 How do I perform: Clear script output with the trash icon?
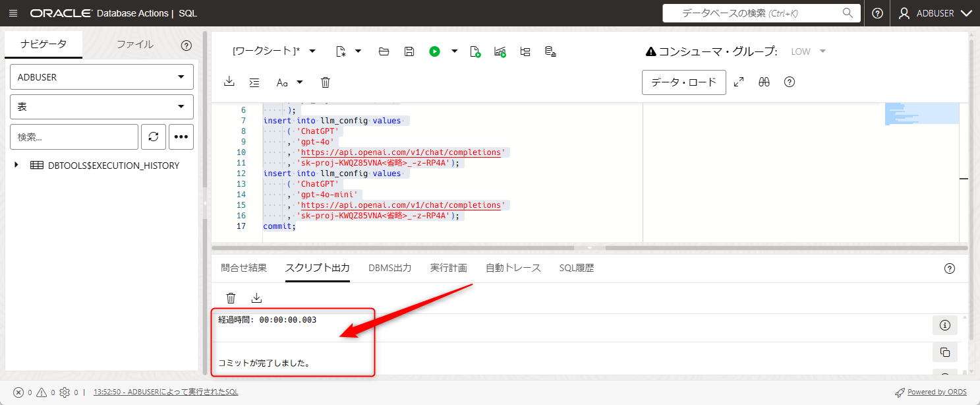point(231,298)
